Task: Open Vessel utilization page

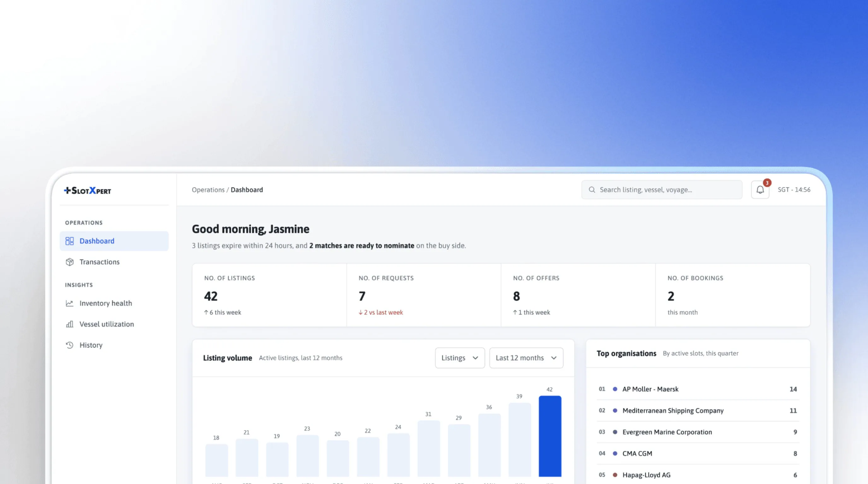Action: (114, 324)
